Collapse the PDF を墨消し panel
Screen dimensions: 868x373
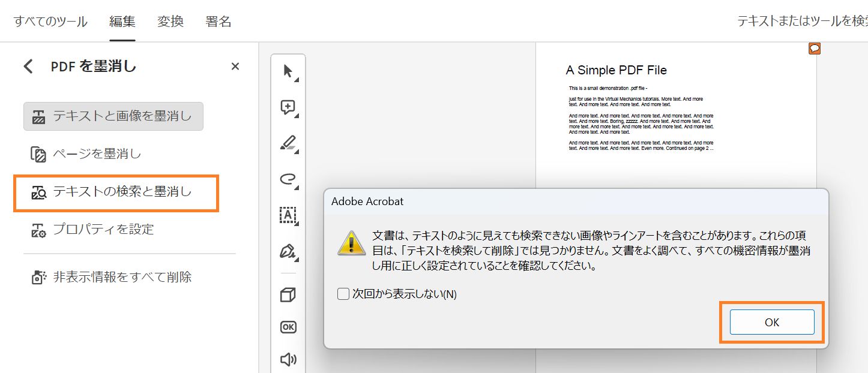click(28, 67)
